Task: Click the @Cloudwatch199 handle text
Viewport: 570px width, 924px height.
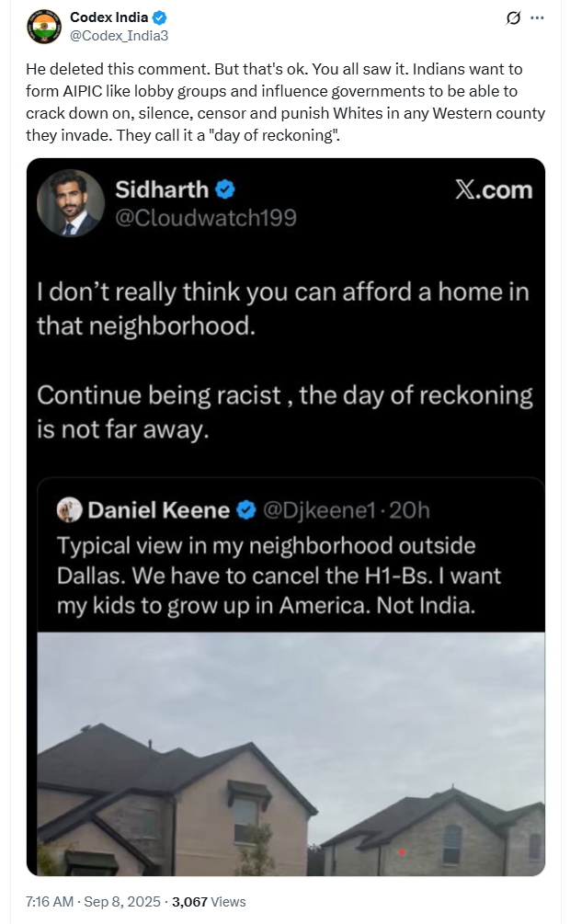Action: click(205, 219)
